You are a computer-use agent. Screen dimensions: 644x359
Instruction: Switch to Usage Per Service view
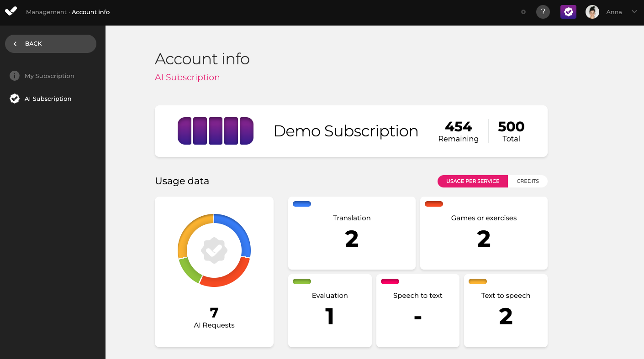click(x=472, y=181)
